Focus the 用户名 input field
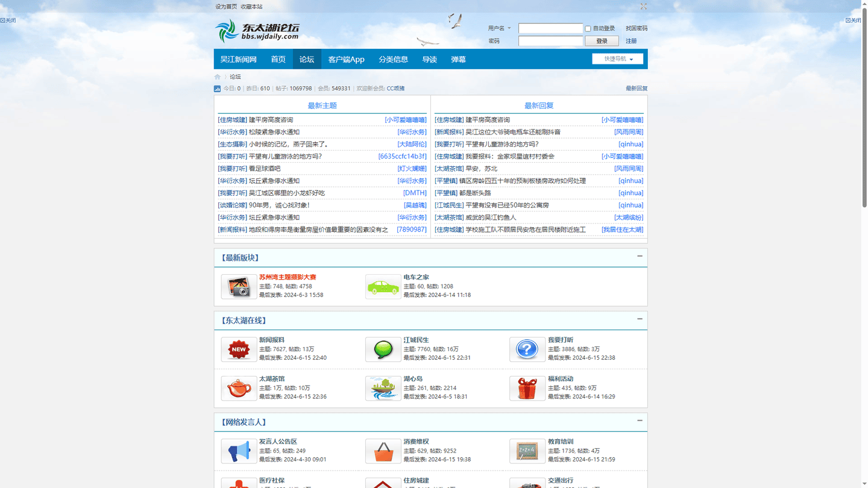Image resolution: width=868 pixels, height=488 pixels. 550,28
